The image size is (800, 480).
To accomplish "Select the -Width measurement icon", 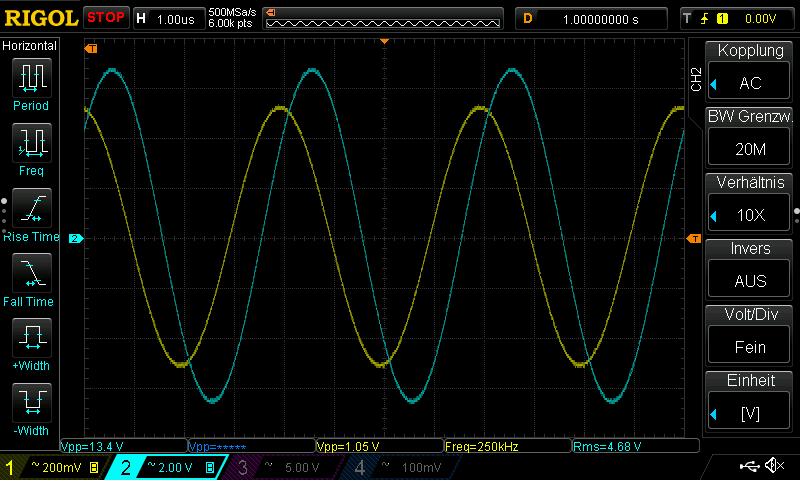I will click(x=31, y=402).
